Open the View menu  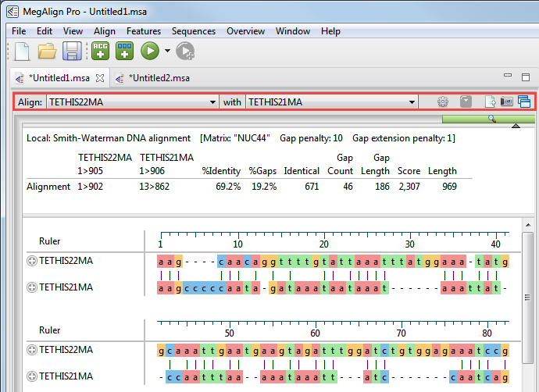pyautogui.click(x=73, y=31)
